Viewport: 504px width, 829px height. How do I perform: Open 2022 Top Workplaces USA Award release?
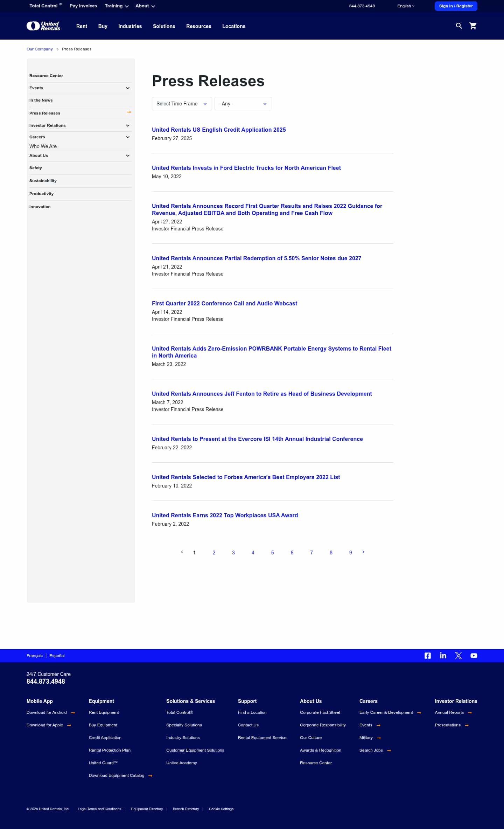point(225,515)
